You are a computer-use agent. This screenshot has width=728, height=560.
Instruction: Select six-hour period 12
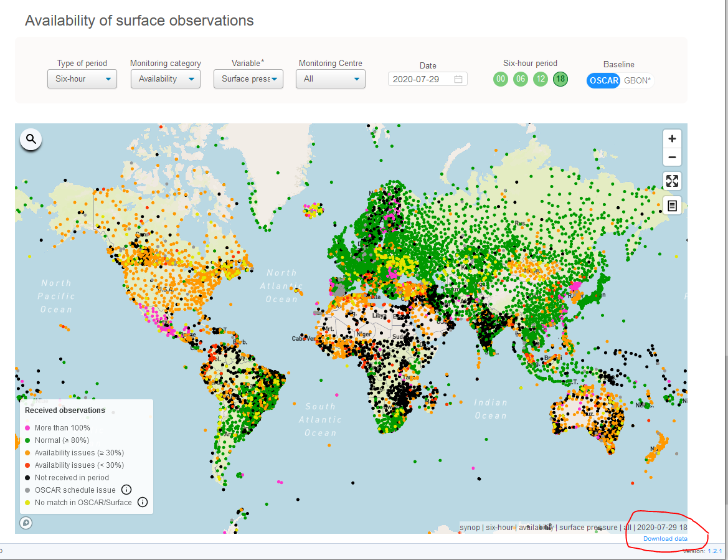click(x=541, y=79)
